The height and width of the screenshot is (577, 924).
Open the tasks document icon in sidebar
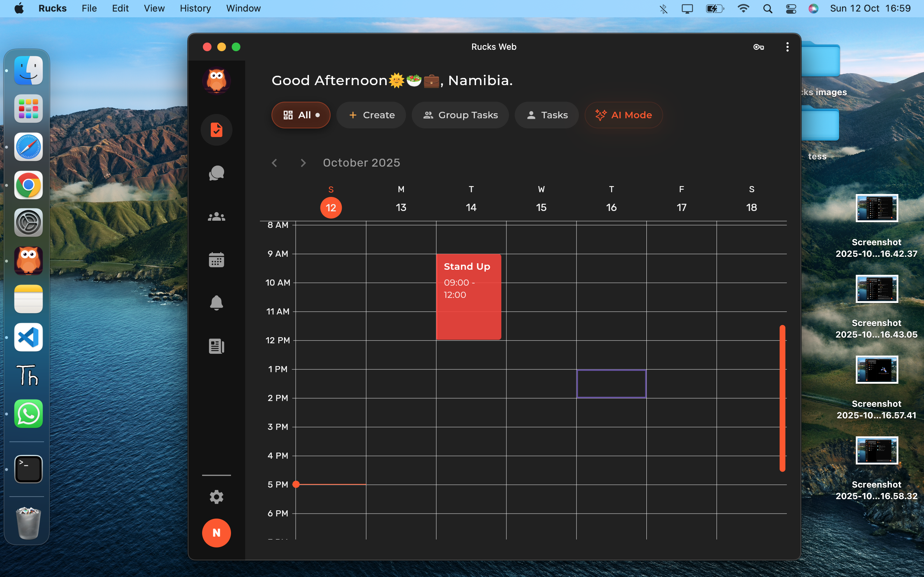[217, 130]
